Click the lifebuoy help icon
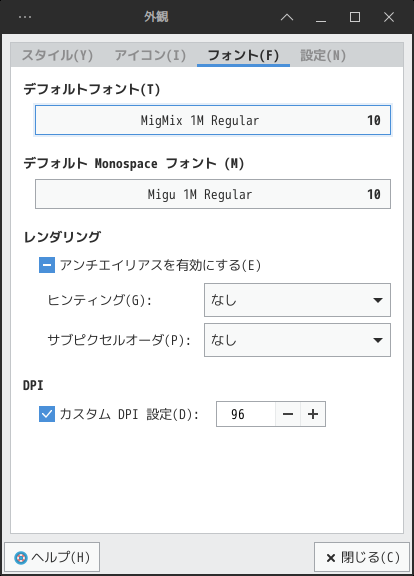Screen dimensions: 414x576 click(21, 558)
